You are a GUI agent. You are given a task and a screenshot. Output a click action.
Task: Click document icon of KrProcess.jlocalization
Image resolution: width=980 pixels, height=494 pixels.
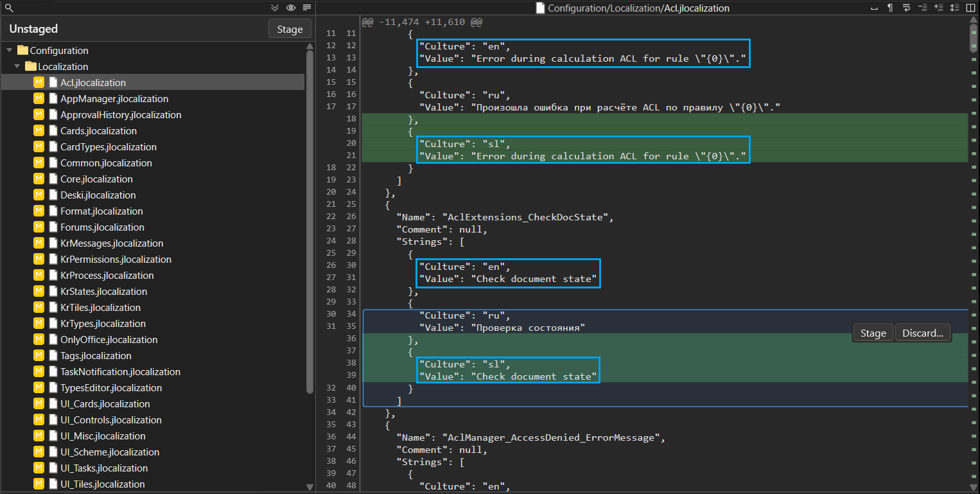click(x=53, y=275)
